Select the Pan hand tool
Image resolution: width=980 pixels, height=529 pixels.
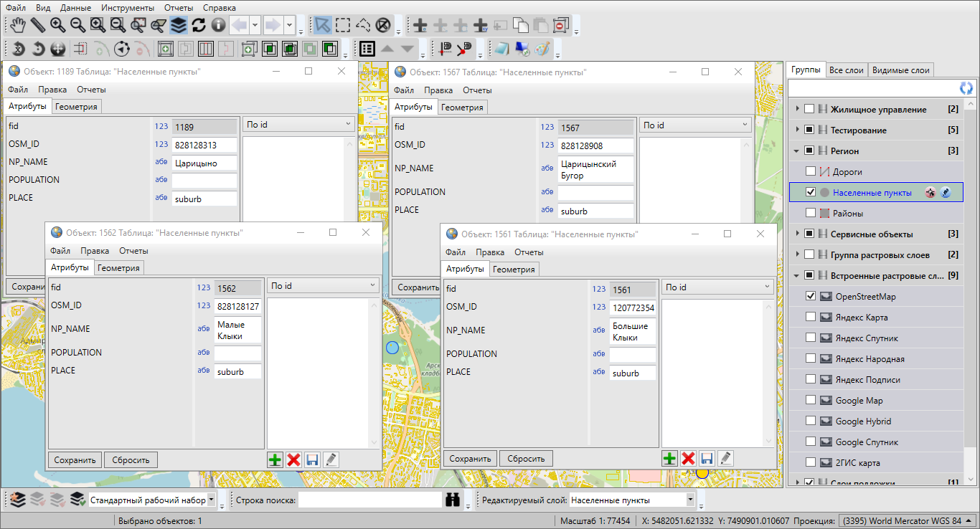pos(17,26)
